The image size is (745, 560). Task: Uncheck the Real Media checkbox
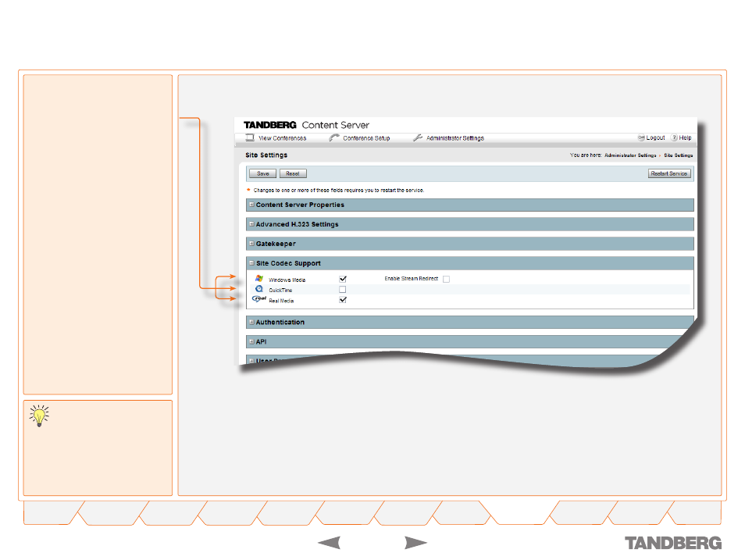click(x=343, y=300)
